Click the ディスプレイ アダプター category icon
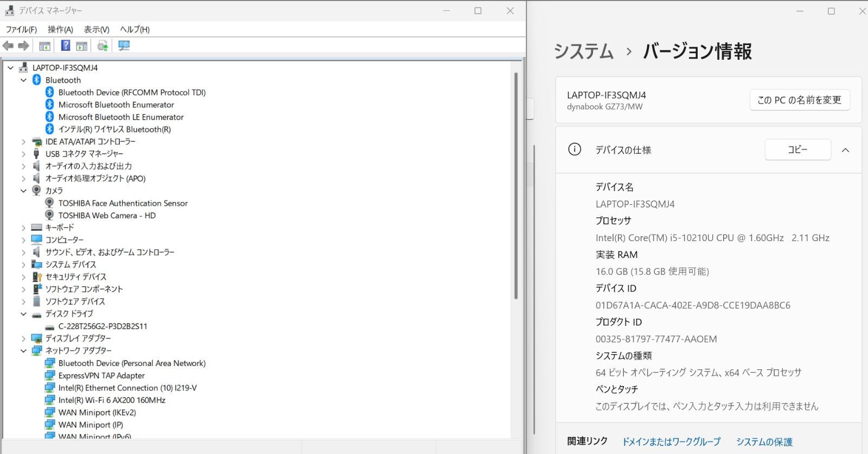 tap(36, 338)
